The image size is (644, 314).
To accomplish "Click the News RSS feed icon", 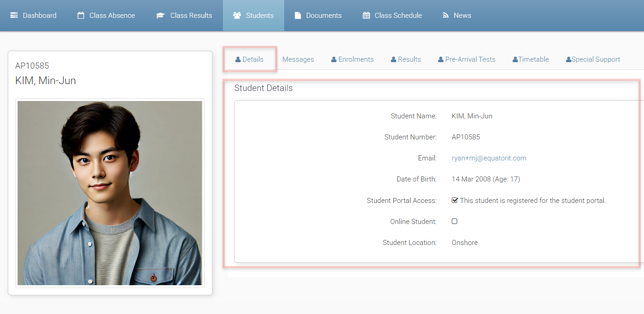I will [445, 16].
